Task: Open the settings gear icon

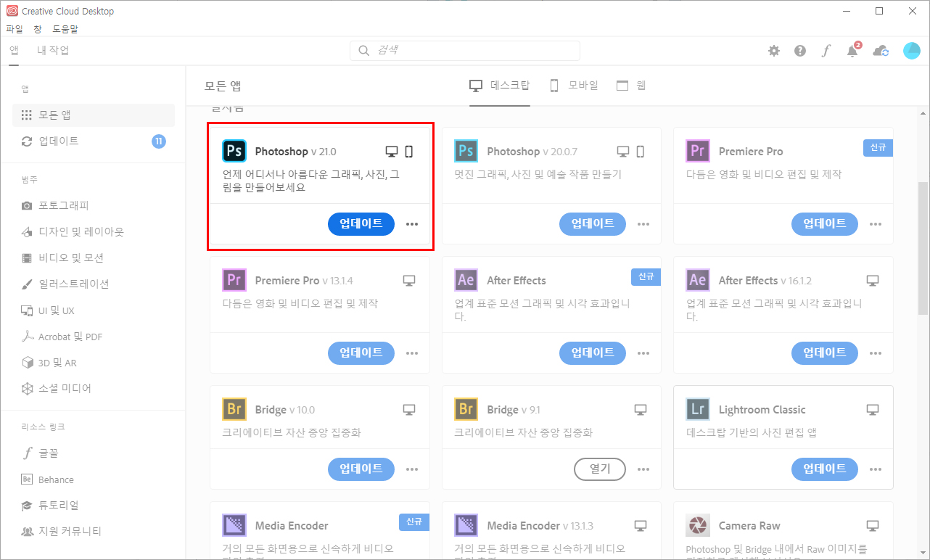Action: click(774, 51)
